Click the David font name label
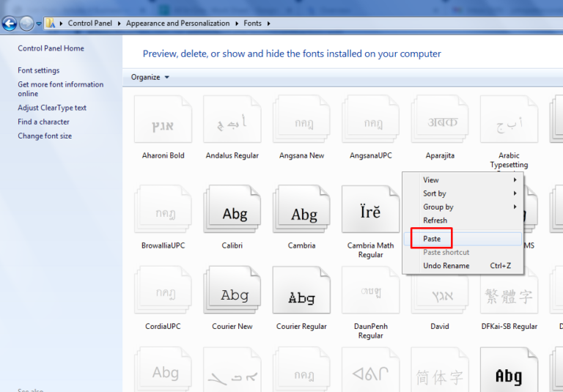Viewport: 563px width, 392px height. (x=440, y=326)
